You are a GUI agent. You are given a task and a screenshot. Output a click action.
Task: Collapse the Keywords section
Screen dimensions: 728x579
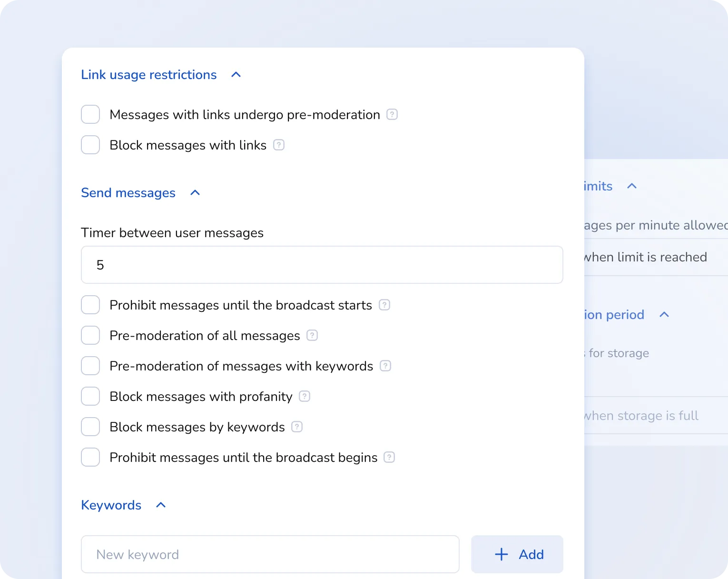point(160,505)
